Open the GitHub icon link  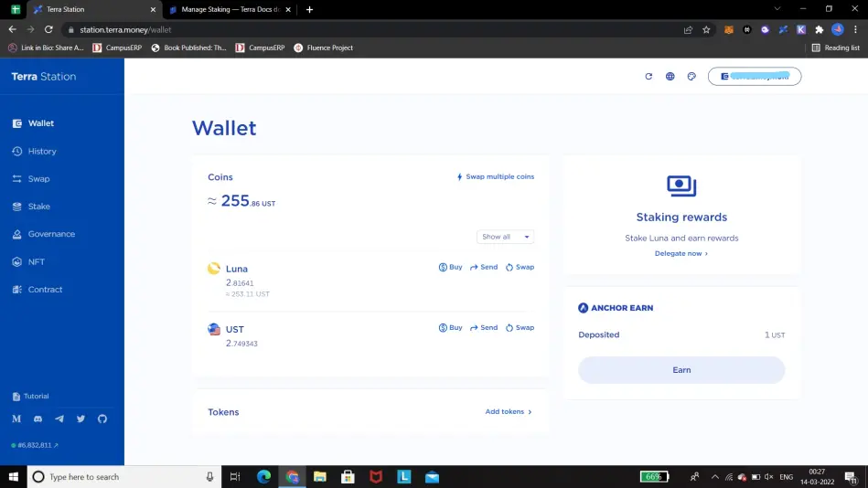[102, 419]
